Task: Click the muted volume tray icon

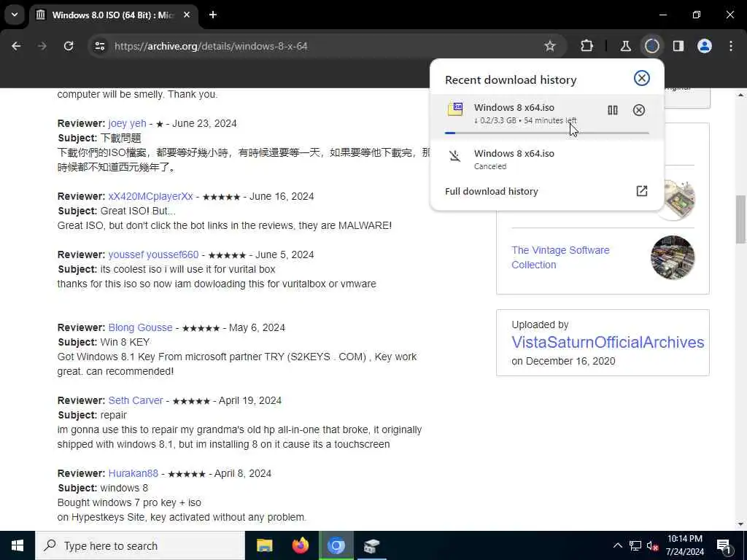Action: 653,545
